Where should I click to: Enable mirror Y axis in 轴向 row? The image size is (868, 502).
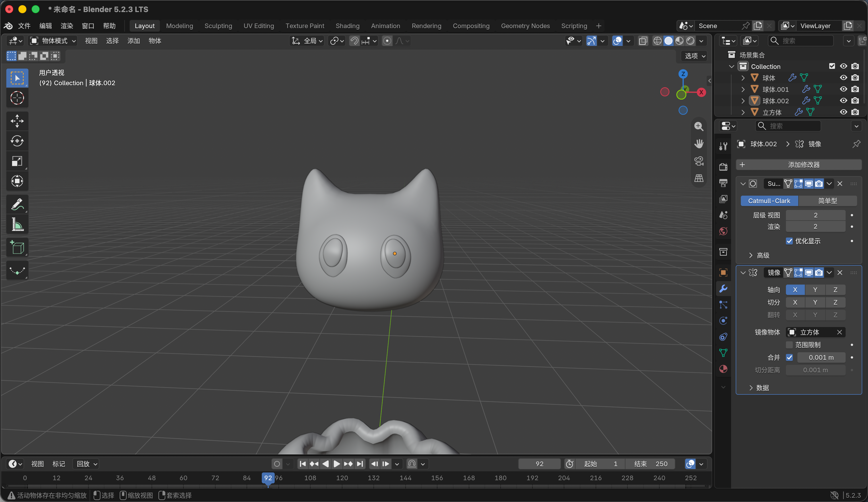pos(815,289)
